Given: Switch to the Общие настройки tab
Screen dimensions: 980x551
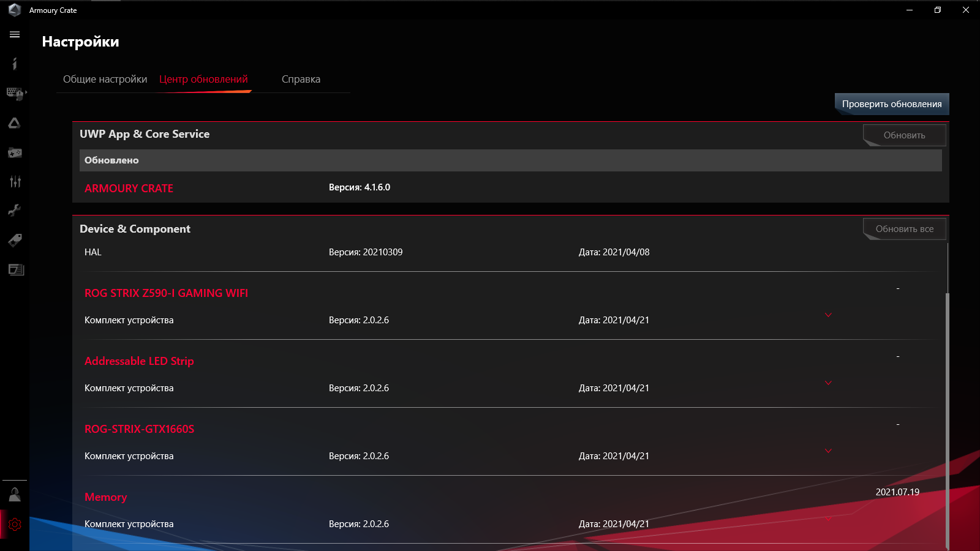Looking at the screenshot, I should [105, 79].
